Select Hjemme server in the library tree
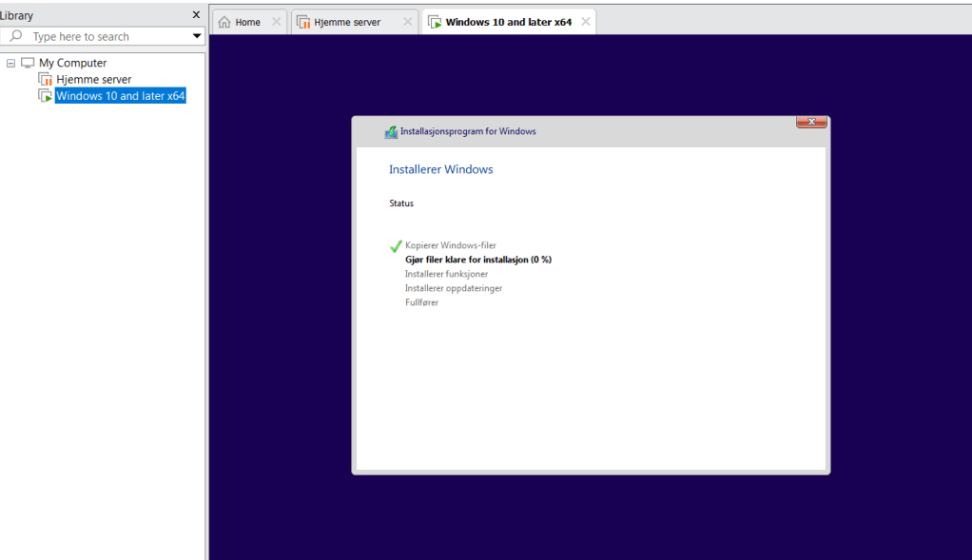This screenshot has height=560, width=972. (93, 80)
